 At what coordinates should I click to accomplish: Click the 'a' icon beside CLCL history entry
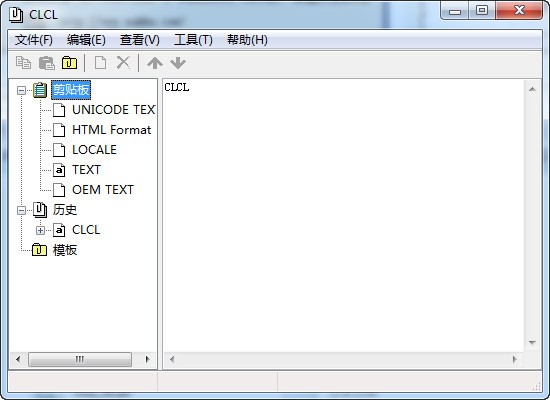pos(59,230)
